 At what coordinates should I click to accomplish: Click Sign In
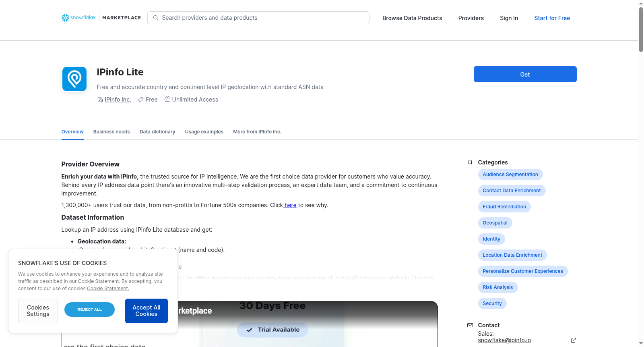click(x=509, y=18)
